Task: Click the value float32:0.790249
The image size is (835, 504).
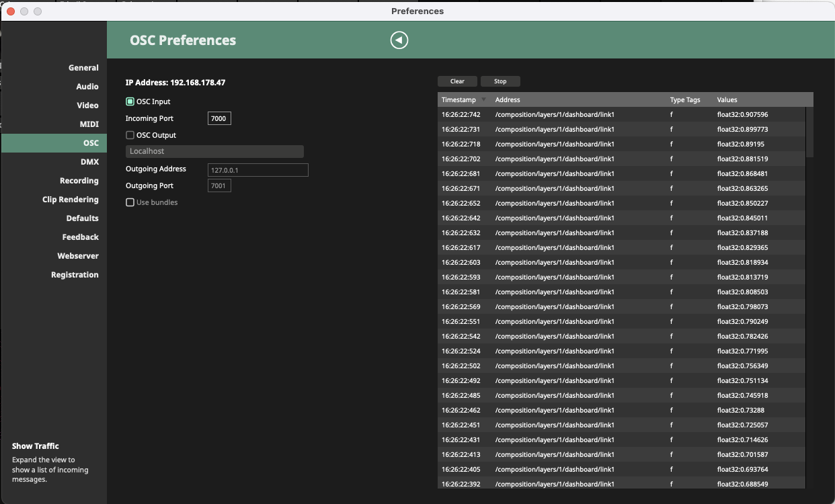Action: pos(742,321)
